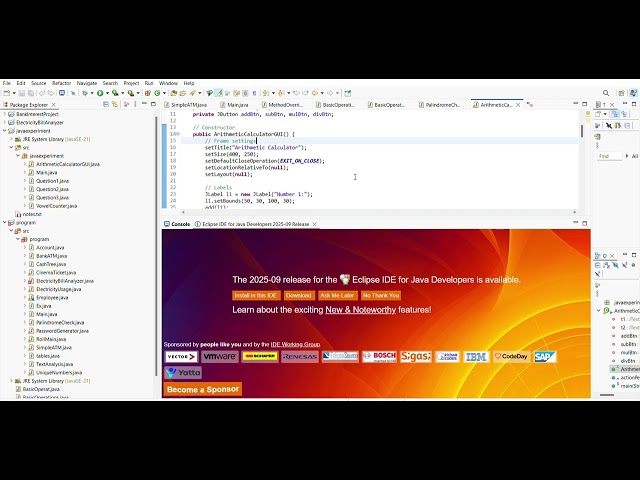Open the New wizard dropdown arrow
Screen dimensions: 640x480
click(x=14, y=93)
